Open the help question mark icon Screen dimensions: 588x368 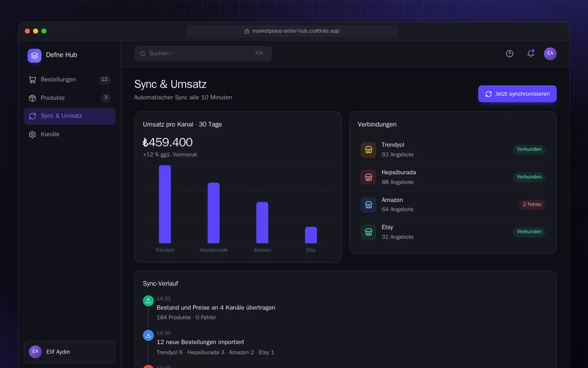(509, 54)
